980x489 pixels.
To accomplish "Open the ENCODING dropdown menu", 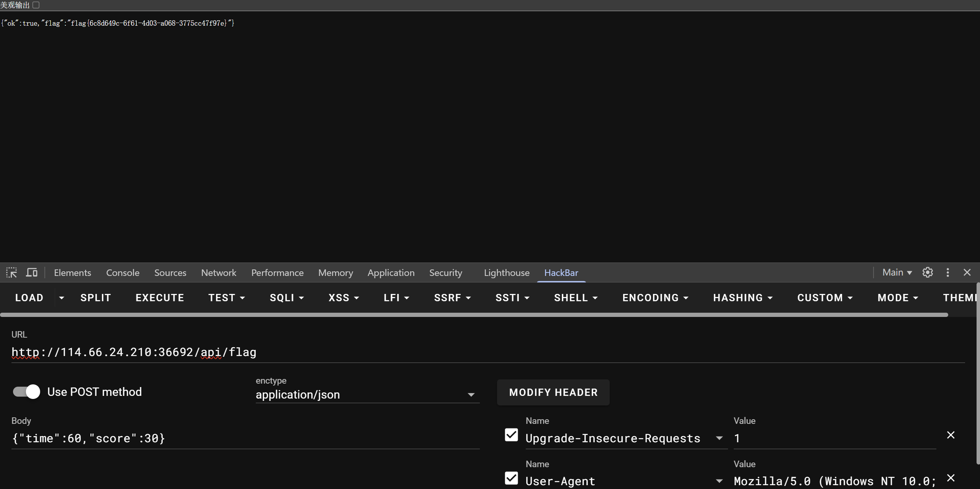I will [655, 298].
